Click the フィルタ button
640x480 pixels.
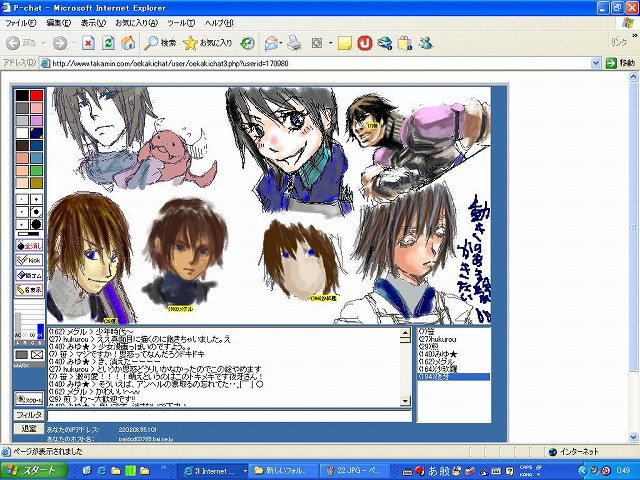[29, 415]
